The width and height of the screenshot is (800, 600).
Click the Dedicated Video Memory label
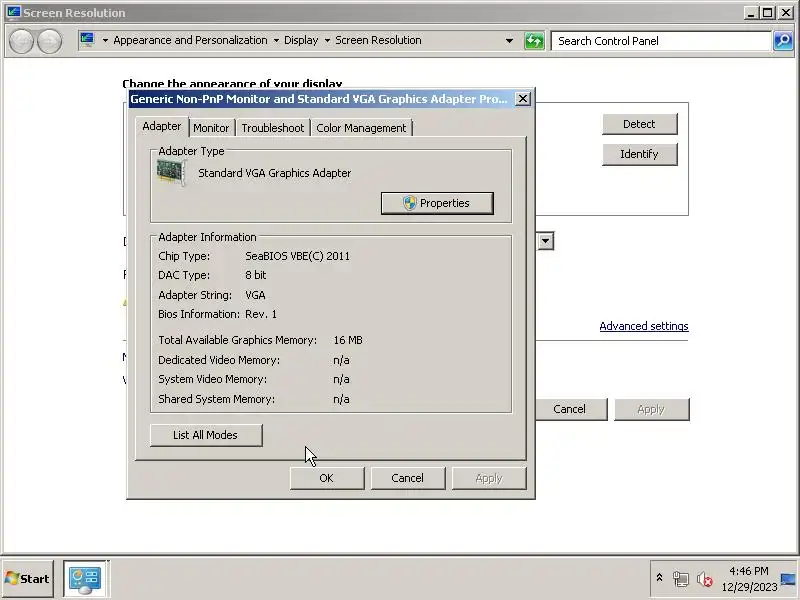pyautogui.click(x=219, y=360)
